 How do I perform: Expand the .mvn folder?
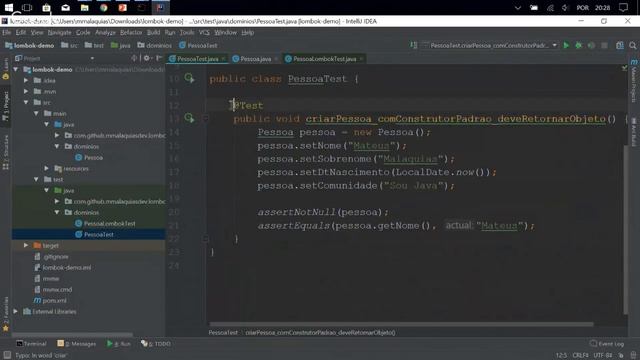26,91
